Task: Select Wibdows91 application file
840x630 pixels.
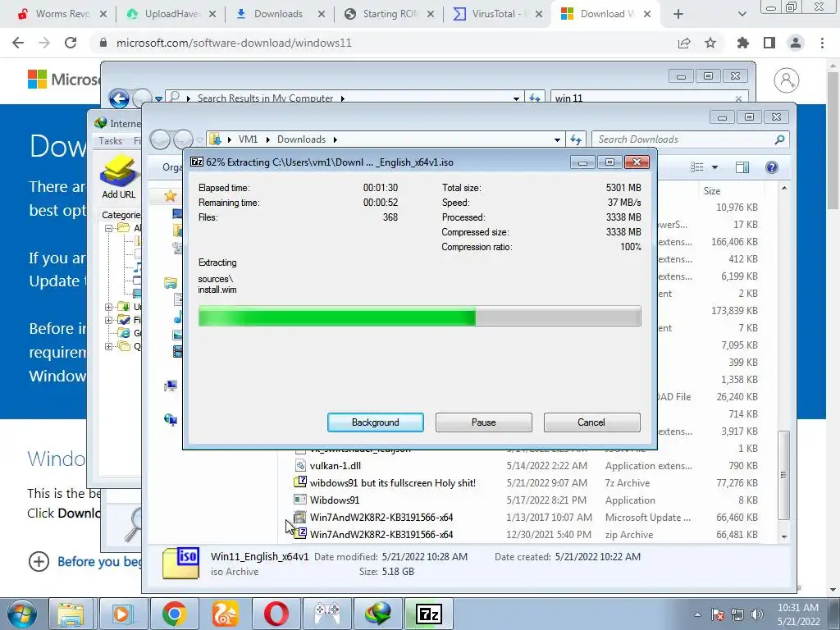Action: tap(335, 500)
